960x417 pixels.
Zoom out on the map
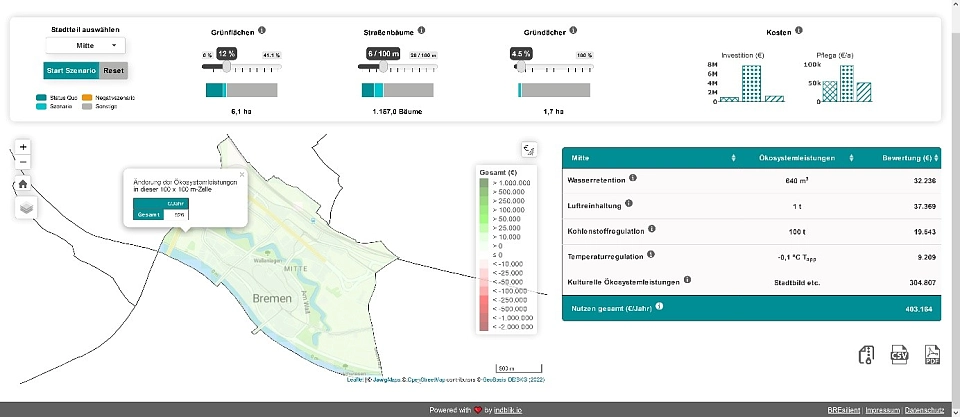[23, 162]
